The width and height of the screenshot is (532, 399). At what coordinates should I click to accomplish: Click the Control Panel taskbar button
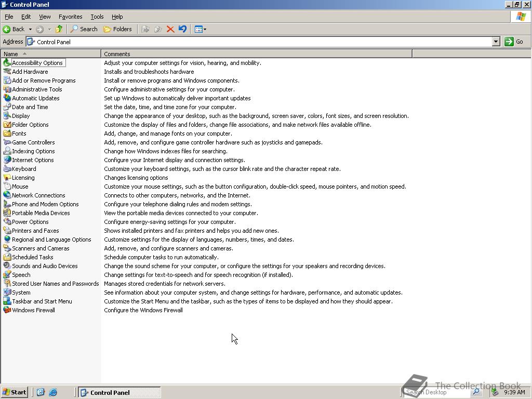pyautogui.click(x=119, y=393)
